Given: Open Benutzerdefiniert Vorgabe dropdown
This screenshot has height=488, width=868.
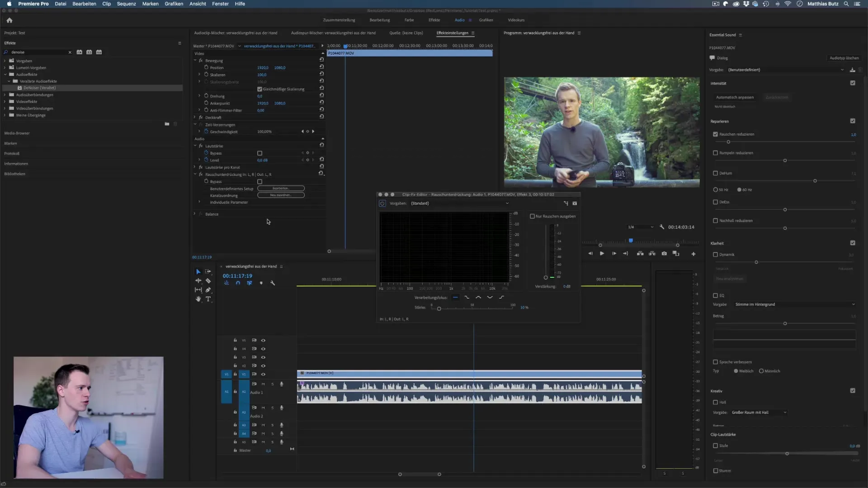Looking at the screenshot, I should [786, 70].
